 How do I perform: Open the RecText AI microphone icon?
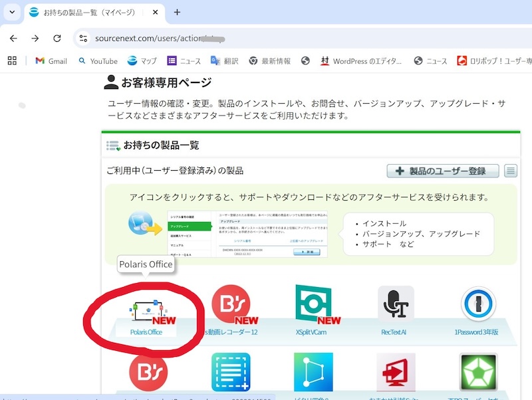(396, 304)
